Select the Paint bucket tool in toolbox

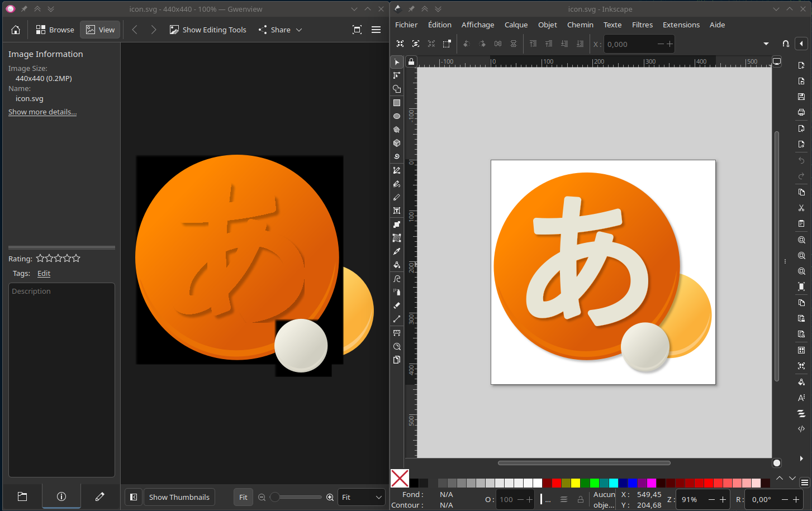[x=397, y=265]
